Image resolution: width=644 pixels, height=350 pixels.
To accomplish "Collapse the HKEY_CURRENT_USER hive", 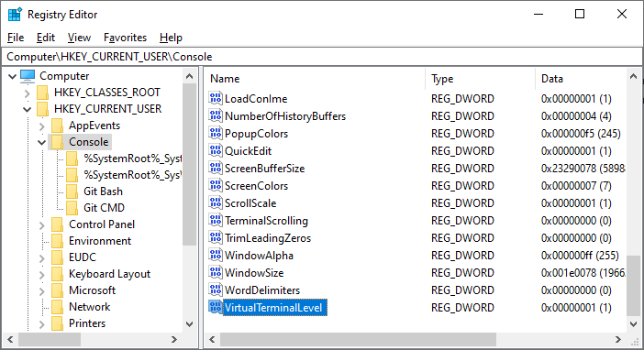I will coord(28,109).
